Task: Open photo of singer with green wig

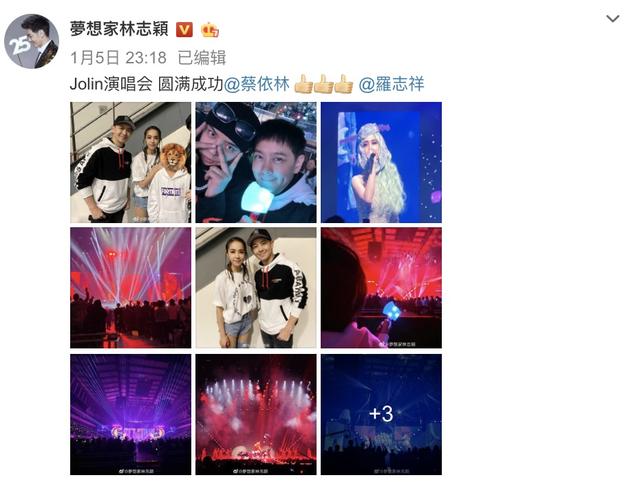Action: 381,162
